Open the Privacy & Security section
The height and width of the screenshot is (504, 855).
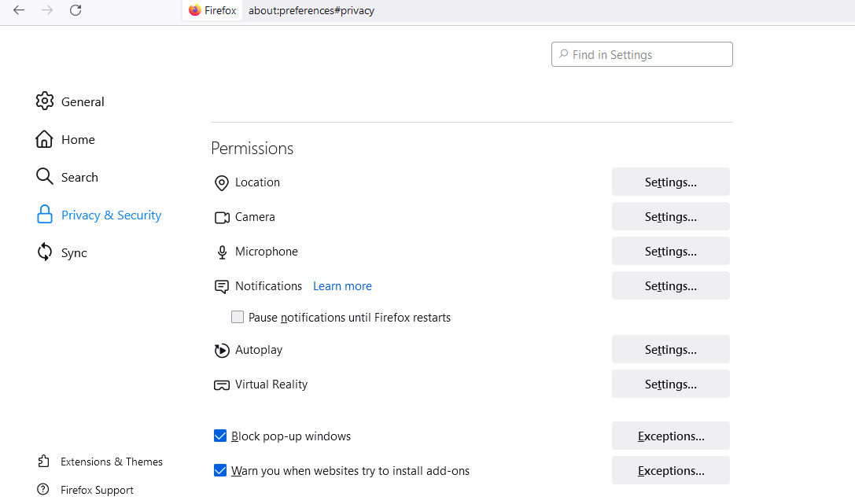click(111, 215)
